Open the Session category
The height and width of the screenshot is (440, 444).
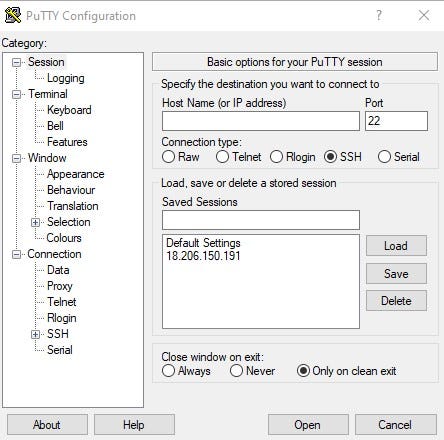click(46, 62)
